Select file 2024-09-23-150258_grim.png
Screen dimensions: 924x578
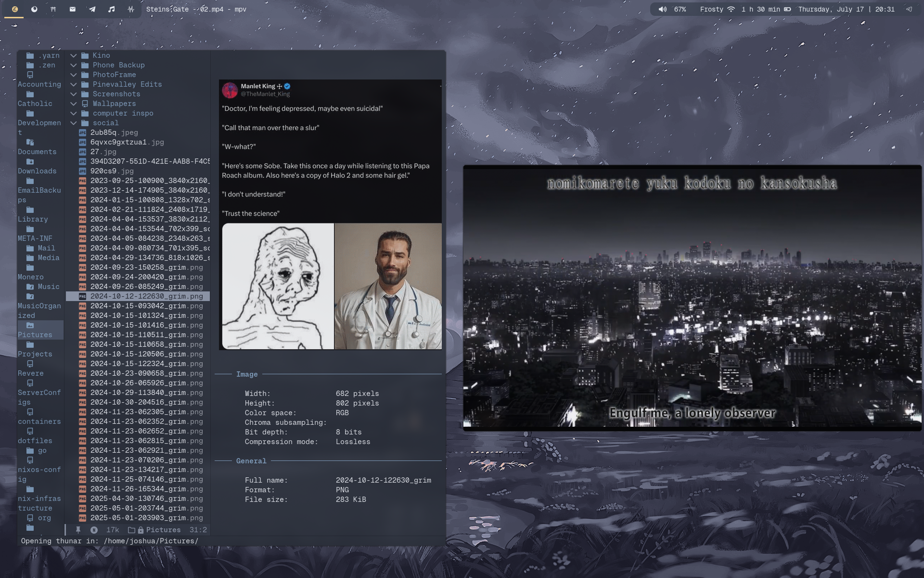tap(147, 267)
